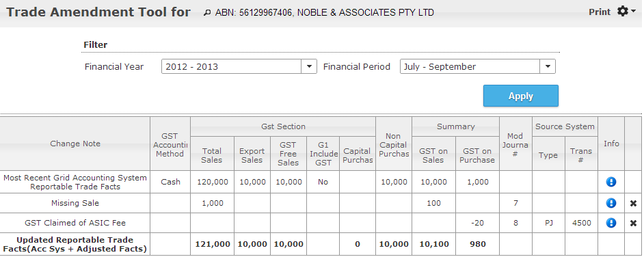Viewport: 644px width, 257px height.
Task: Click the Mod Journal 8 cell
Action: pyautogui.click(x=515, y=223)
